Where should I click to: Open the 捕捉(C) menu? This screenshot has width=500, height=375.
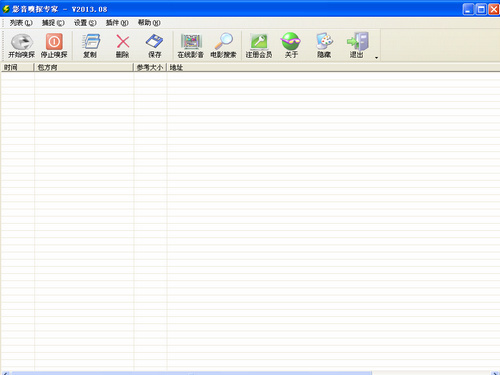[53, 23]
